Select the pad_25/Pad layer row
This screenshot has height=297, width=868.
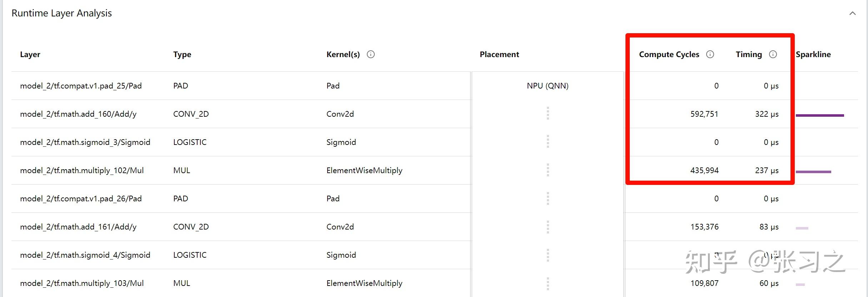pos(81,86)
